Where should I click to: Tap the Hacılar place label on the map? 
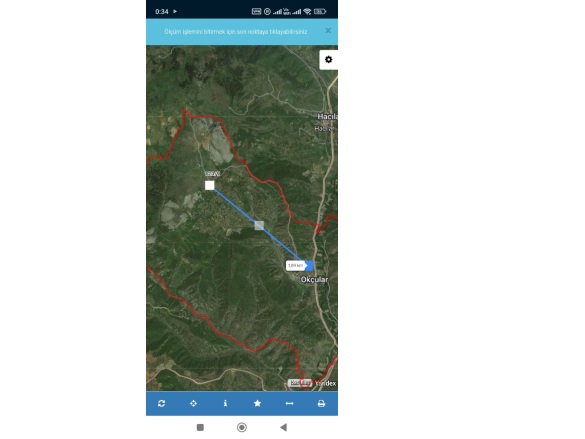[x=327, y=117]
